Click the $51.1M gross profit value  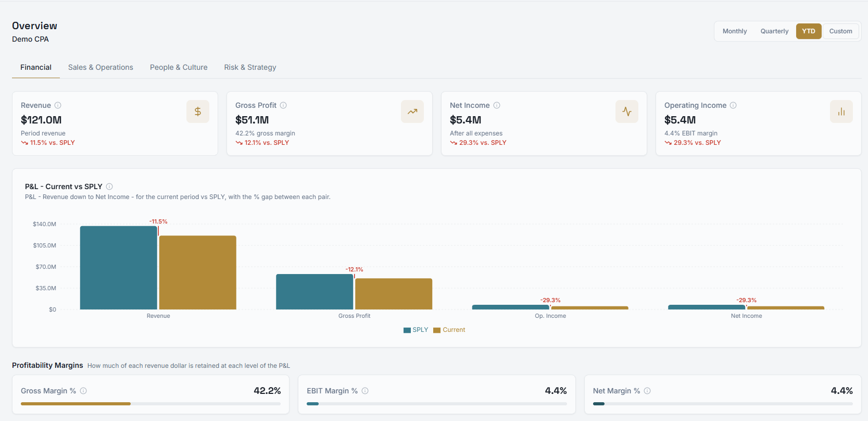[252, 120]
